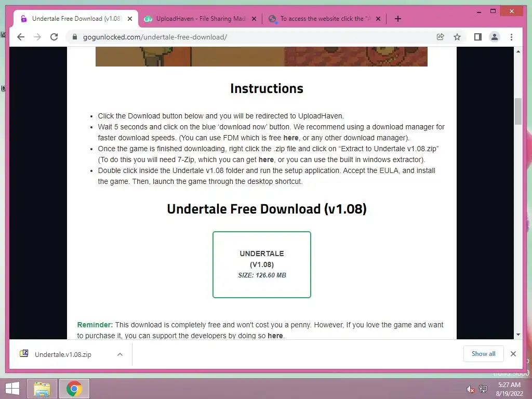Open Chrome three-dot menu

coord(511,37)
